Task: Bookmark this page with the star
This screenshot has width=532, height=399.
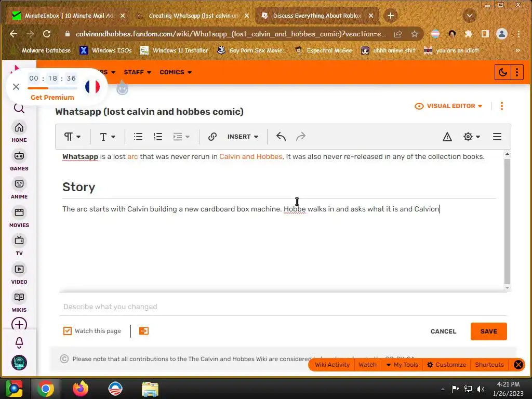Action: (414, 34)
